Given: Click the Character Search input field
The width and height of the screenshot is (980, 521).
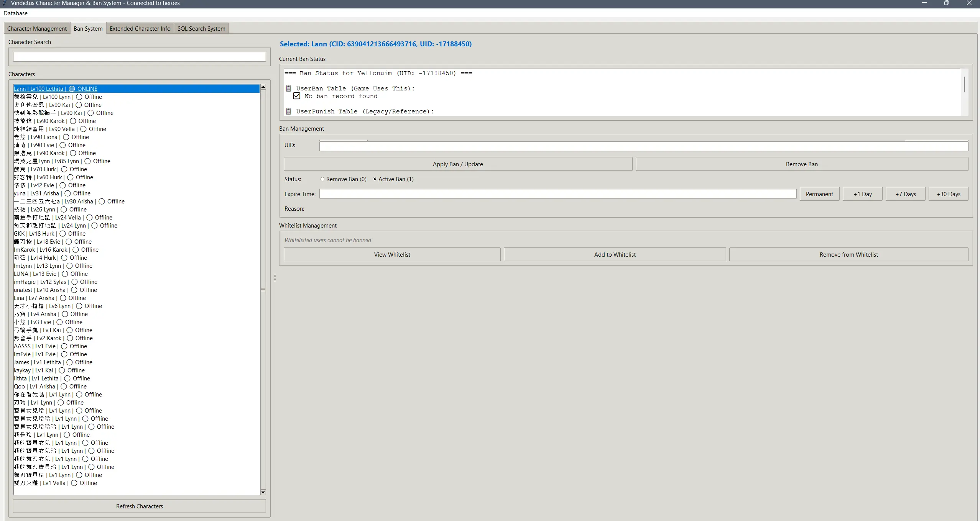Looking at the screenshot, I should coord(139,57).
